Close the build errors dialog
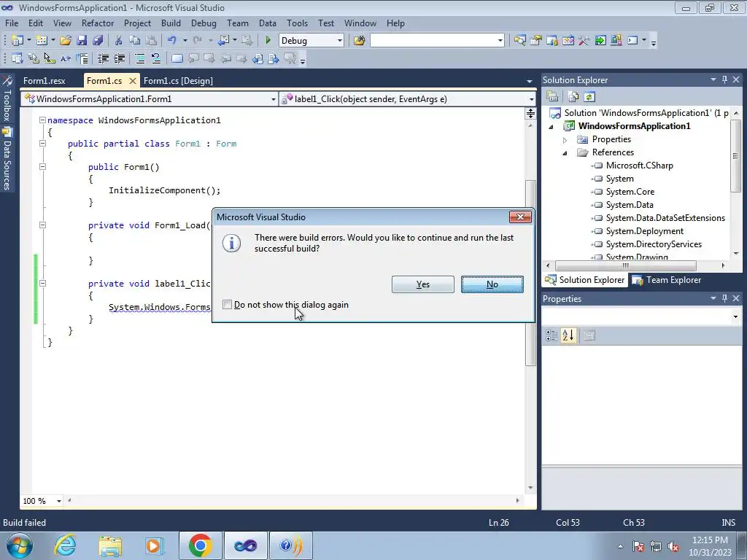The height and width of the screenshot is (560, 747). (x=520, y=217)
